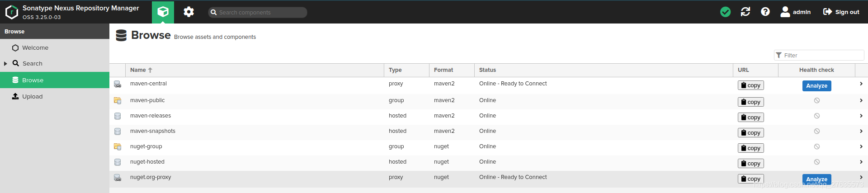Analyze health of nuget.org-proxy
Image resolution: width=868 pixels, height=193 pixels.
816,179
